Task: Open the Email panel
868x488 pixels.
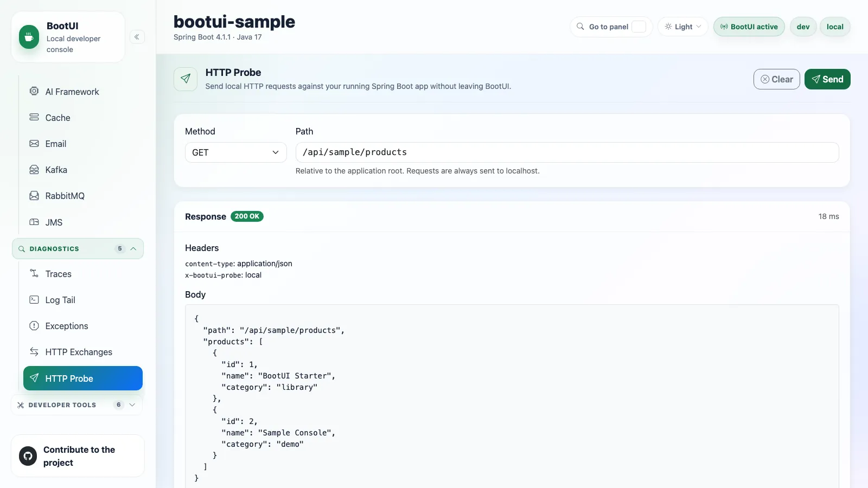Action: (x=83, y=144)
